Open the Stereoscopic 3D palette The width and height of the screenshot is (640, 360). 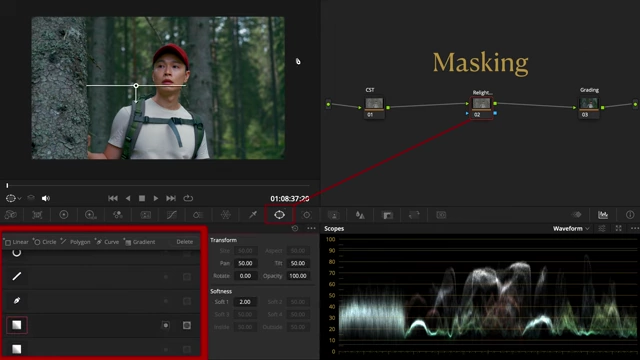click(441, 215)
